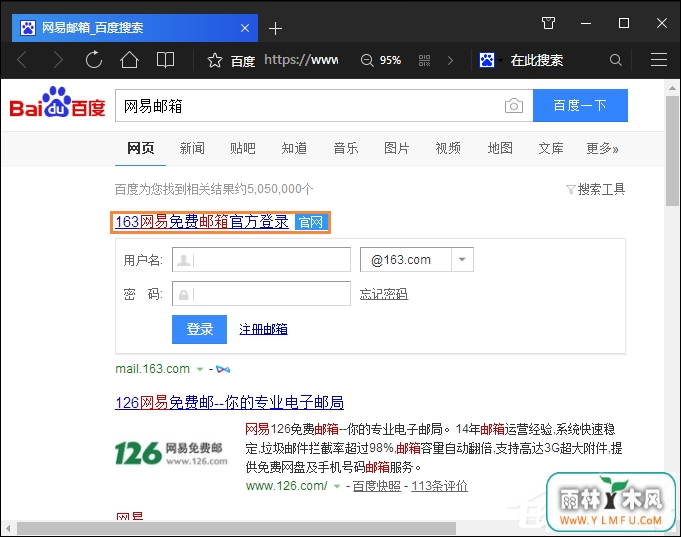Switch to the 新闻 tab
This screenshot has width=681, height=537.
pyautogui.click(x=192, y=148)
